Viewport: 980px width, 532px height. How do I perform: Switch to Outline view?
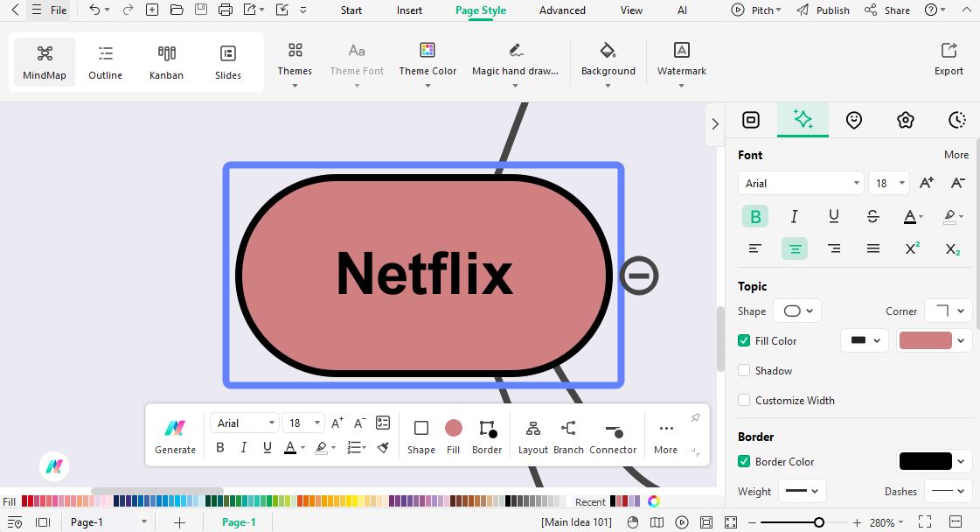click(x=106, y=62)
